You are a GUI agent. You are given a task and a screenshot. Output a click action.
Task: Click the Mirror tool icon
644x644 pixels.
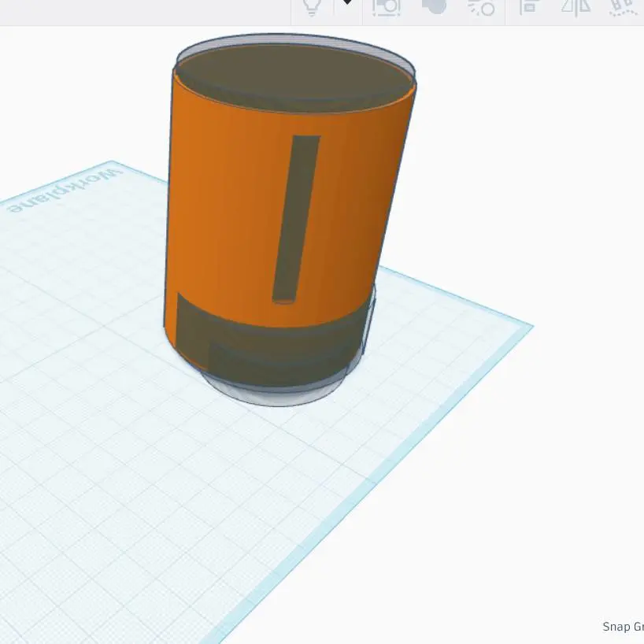coord(576,7)
